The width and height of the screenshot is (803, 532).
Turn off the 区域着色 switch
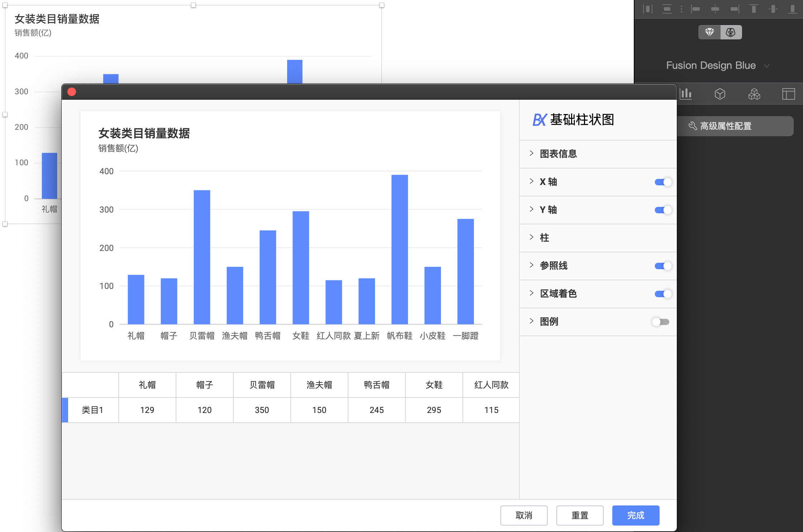pyautogui.click(x=662, y=294)
